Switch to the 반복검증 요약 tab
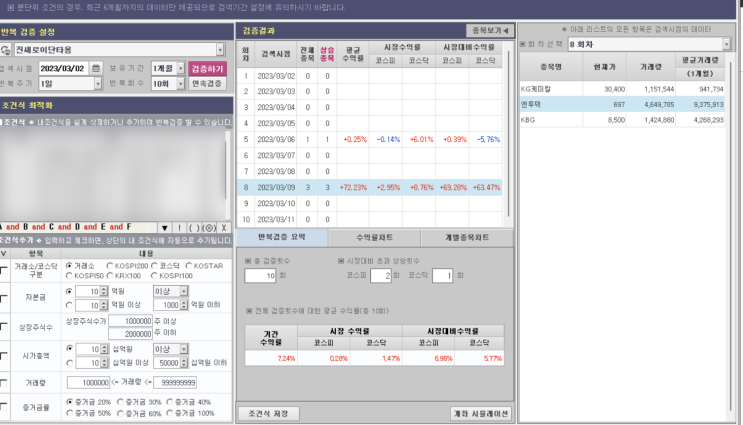Viewport: 743px width, 425px height. (x=282, y=237)
